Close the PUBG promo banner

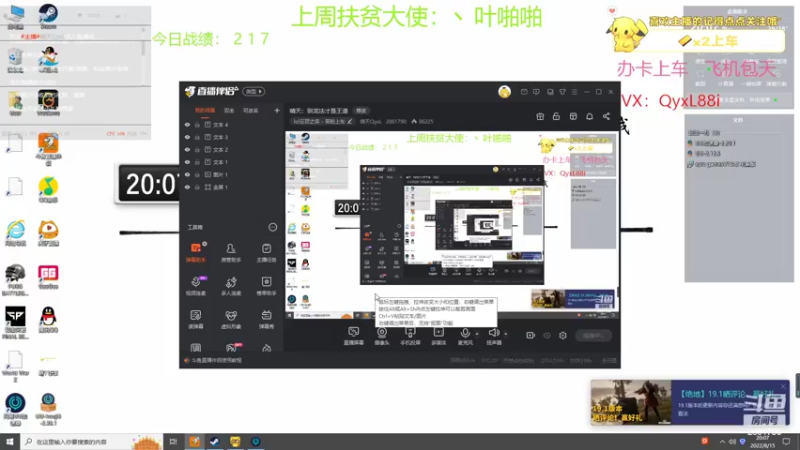point(784,386)
